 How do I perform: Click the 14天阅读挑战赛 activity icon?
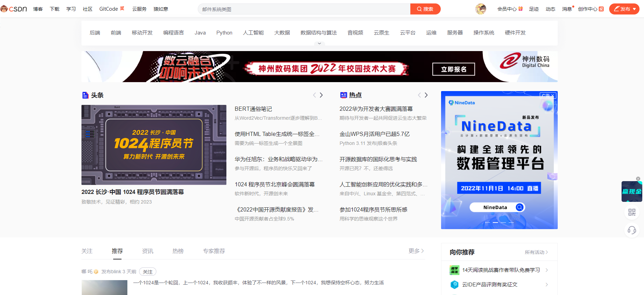[455, 270]
